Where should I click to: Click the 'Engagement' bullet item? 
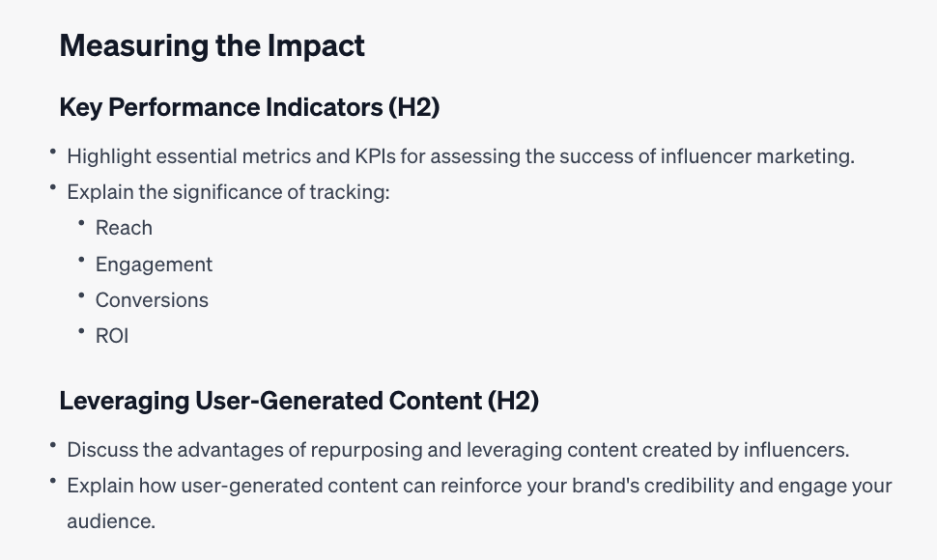click(155, 265)
